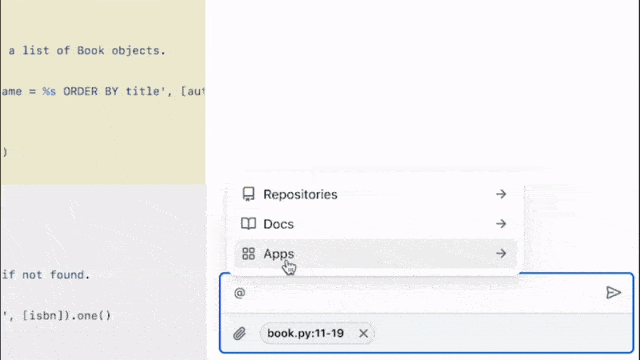The width and height of the screenshot is (640, 360).
Task: Click the Apps grid icon
Action: [x=248, y=253]
